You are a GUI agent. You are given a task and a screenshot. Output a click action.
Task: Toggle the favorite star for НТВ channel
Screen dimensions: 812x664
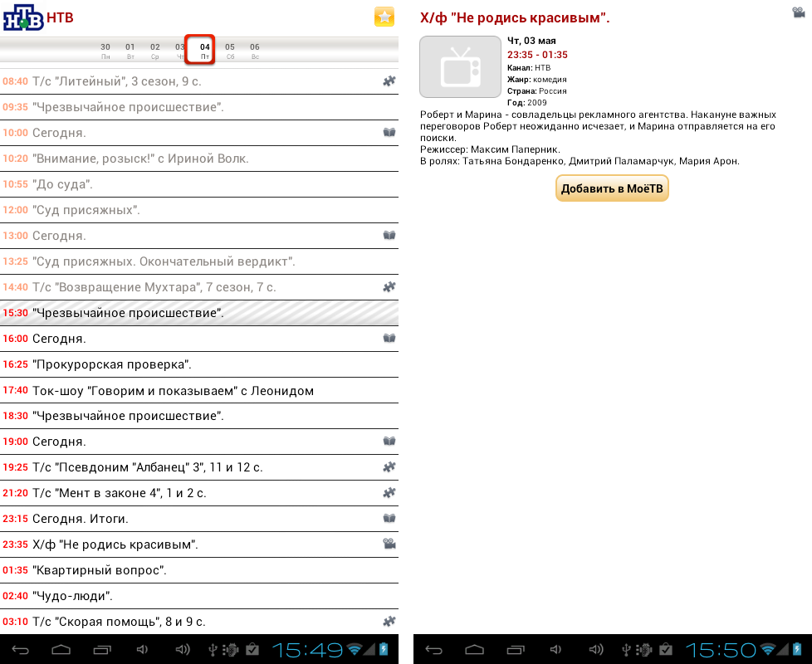click(384, 17)
